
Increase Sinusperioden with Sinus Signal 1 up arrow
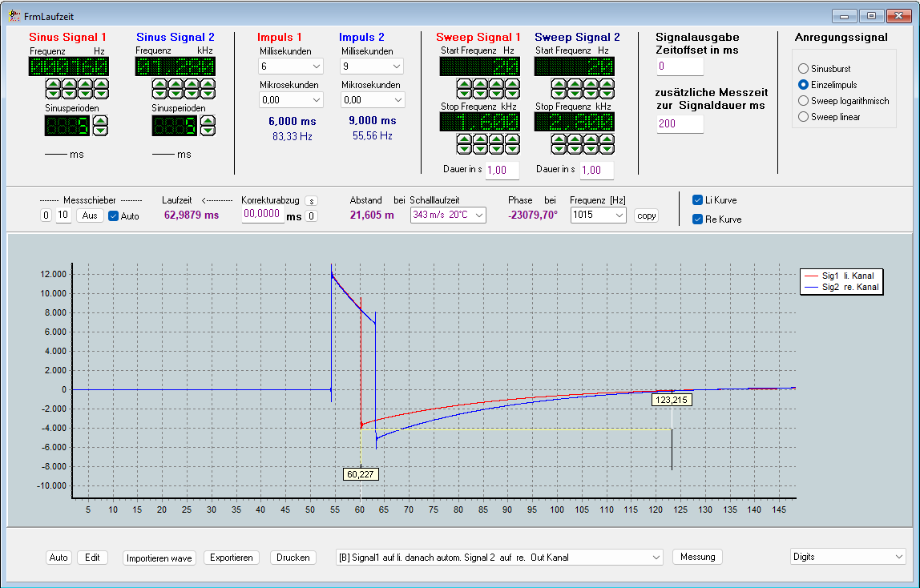(100, 121)
